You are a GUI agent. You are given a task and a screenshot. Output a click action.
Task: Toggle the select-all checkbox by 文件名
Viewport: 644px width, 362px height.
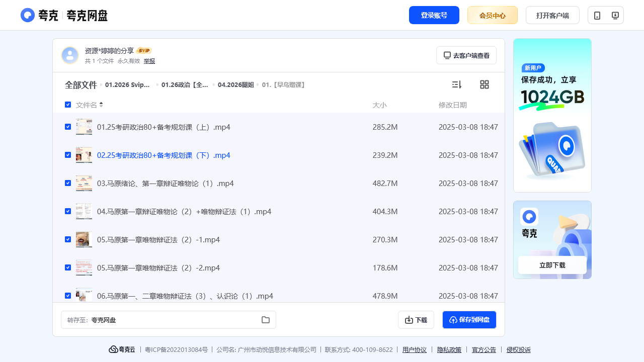coord(68,105)
